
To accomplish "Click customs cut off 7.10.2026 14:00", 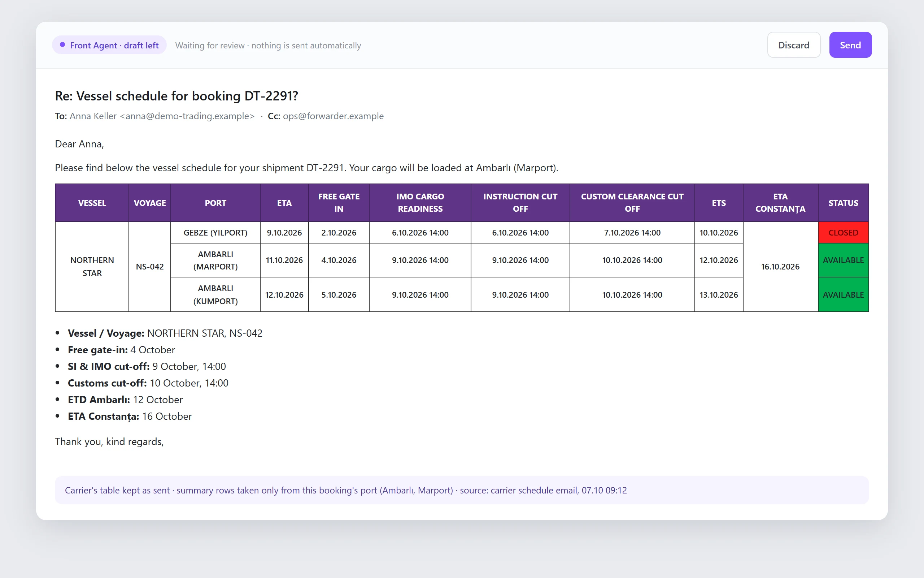I will [x=632, y=232].
